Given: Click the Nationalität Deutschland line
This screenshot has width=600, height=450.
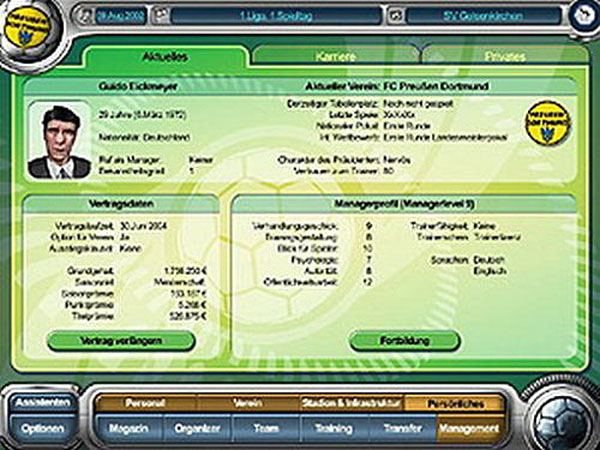Looking at the screenshot, I should [144, 137].
